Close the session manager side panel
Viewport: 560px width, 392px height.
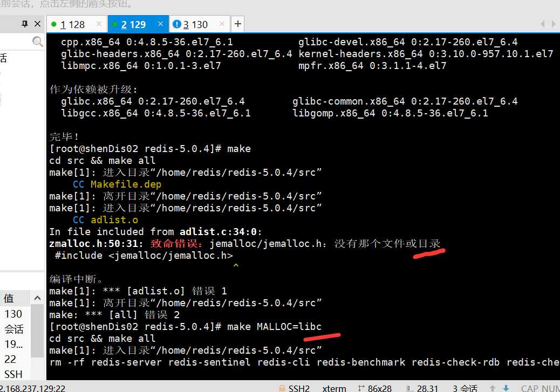tap(38, 24)
